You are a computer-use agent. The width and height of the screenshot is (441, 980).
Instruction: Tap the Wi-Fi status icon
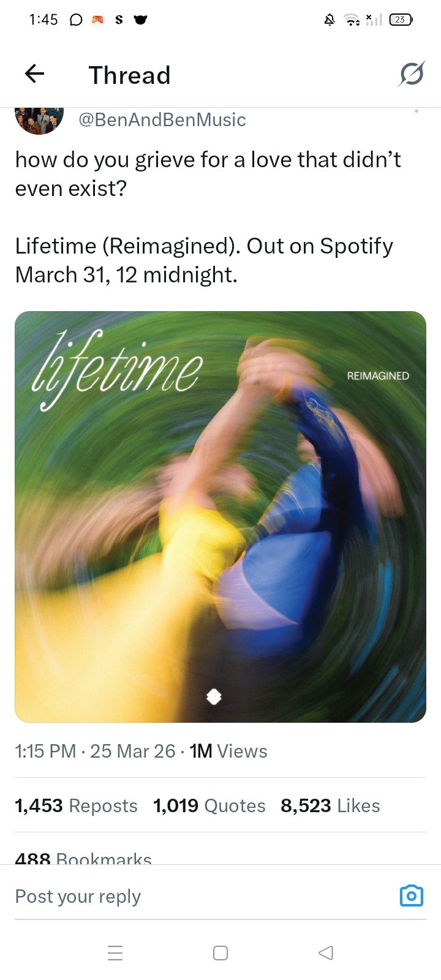(352, 20)
